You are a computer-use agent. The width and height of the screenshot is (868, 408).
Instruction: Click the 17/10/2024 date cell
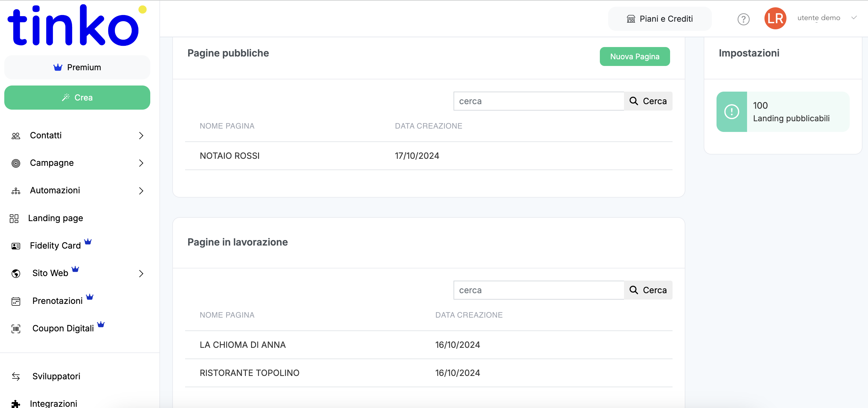click(x=417, y=156)
